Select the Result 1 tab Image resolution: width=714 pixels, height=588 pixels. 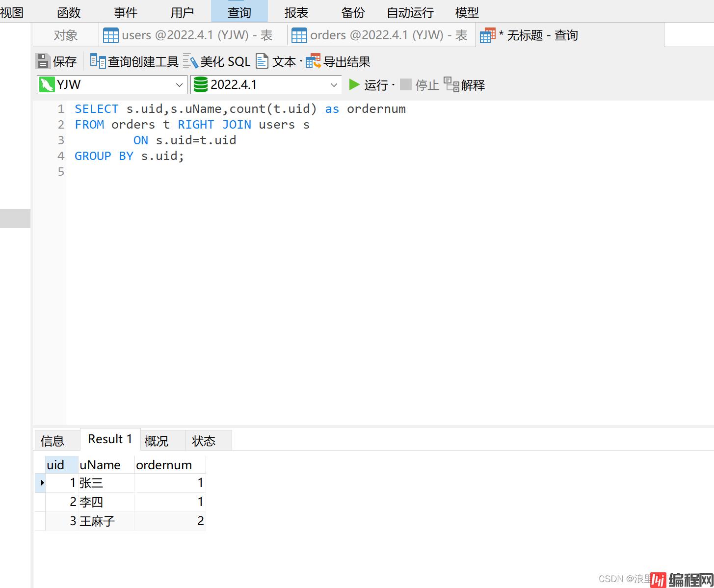[110, 439]
